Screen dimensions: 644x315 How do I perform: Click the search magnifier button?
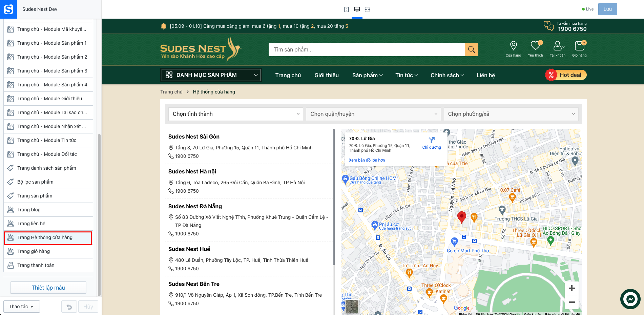[472, 49]
